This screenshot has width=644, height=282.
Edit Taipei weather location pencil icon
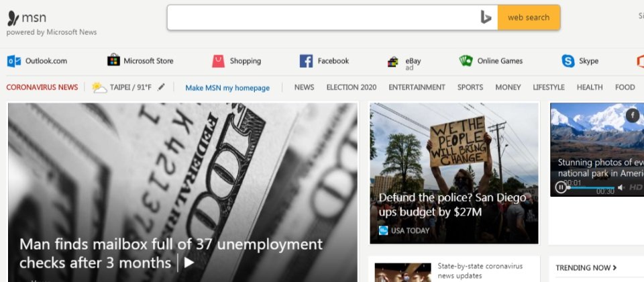pyautogui.click(x=161, y=87)
